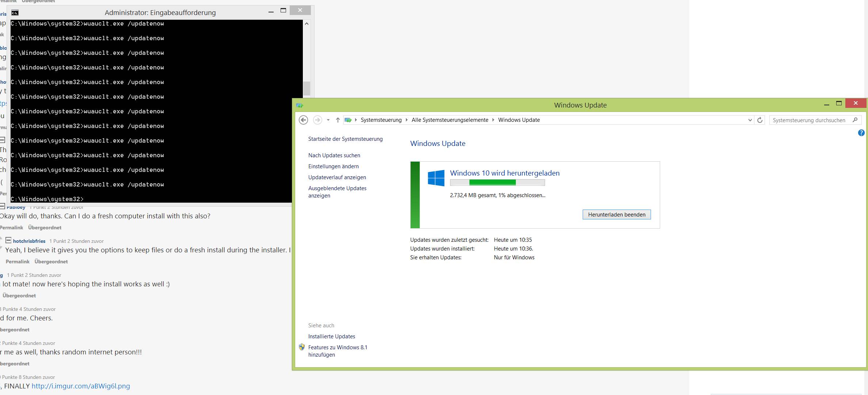Open the recent locations dropdown arrow
868x395 pixels.
click(328, 120)
